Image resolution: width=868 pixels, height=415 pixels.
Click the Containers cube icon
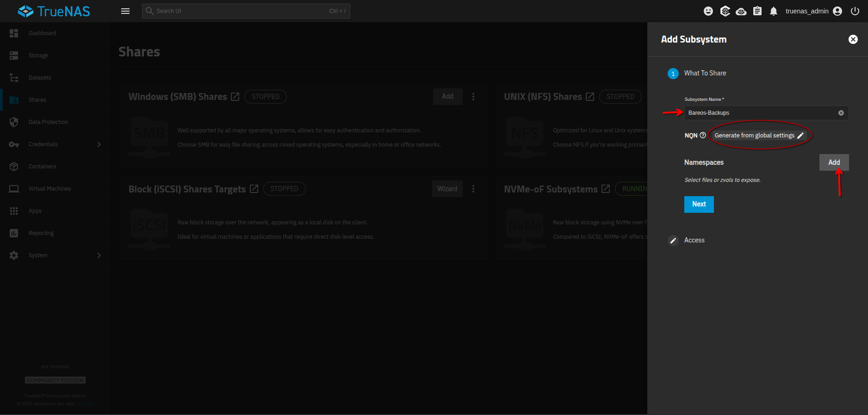tap(14, 167)
